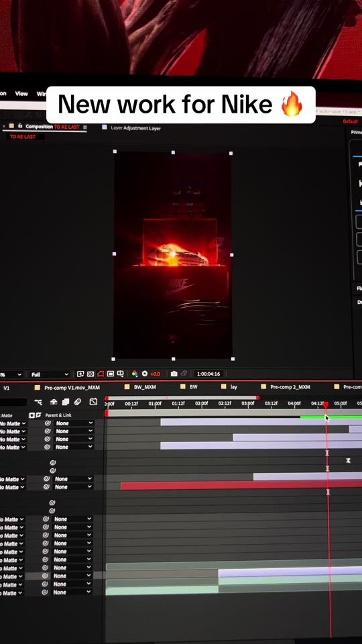Switch to the lay timeline tab
The image size is (362, 644).
(x=233, y=387)
